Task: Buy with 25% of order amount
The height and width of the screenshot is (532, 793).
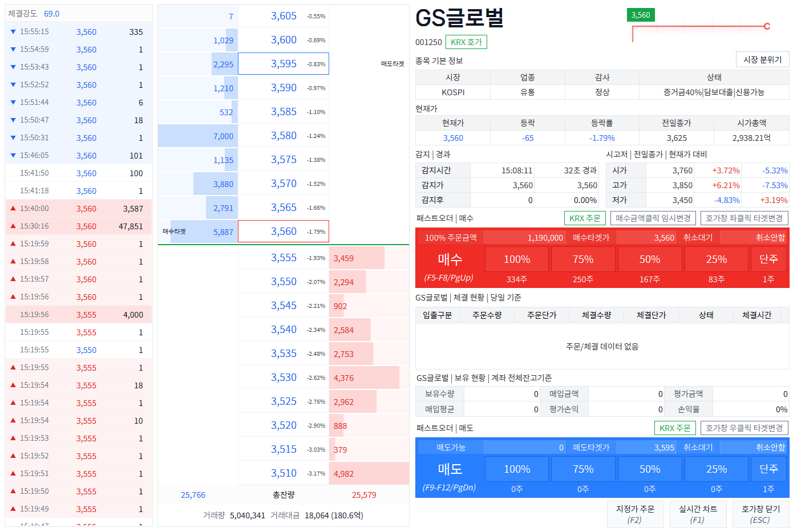Action: tap(716, 259)
